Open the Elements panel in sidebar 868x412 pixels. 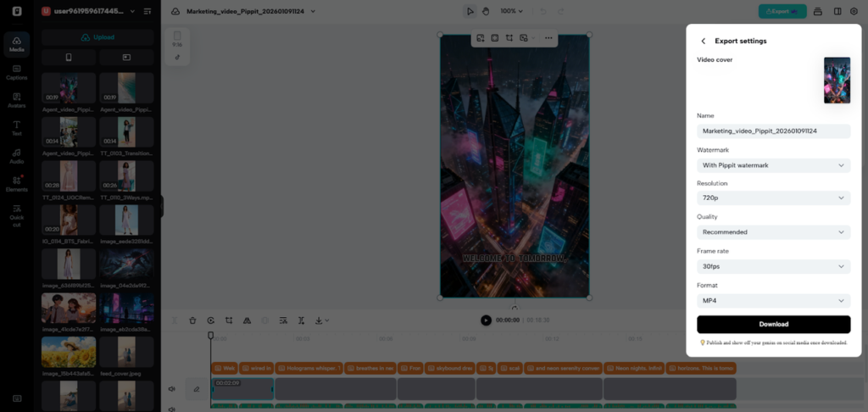click(17, 183)
